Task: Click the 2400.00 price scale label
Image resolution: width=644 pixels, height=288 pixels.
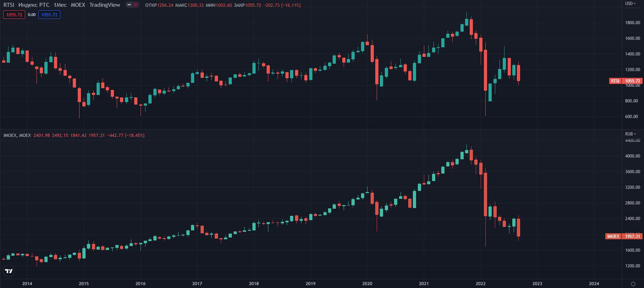Action: point(633,219)
